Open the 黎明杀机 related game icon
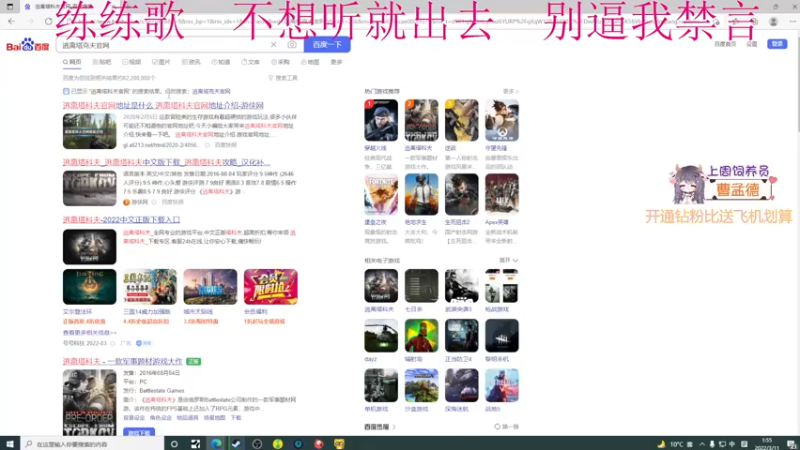800x450 pixels. tap(502, 336)
